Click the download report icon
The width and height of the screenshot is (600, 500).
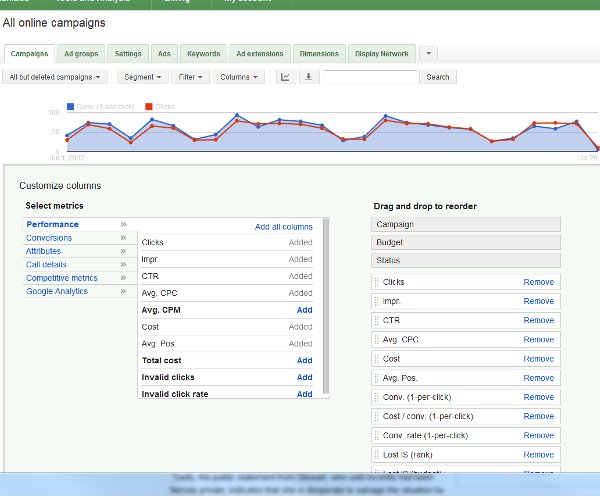tap(308, 77)
